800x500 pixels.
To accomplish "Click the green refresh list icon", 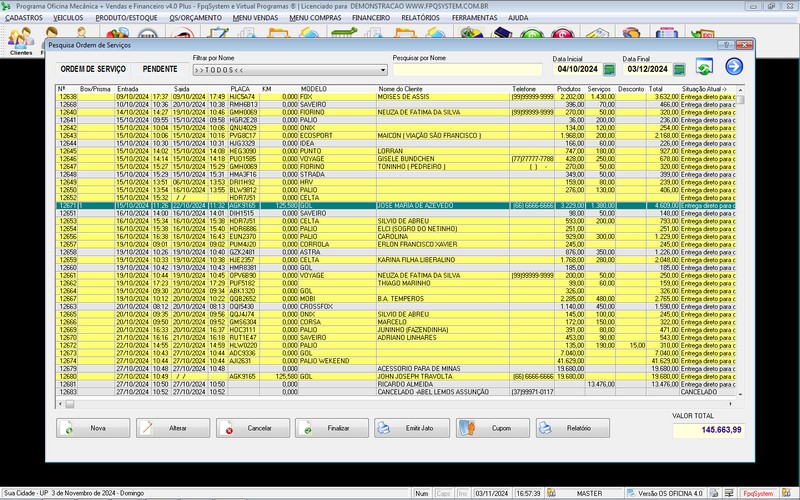I will [704, 67].
